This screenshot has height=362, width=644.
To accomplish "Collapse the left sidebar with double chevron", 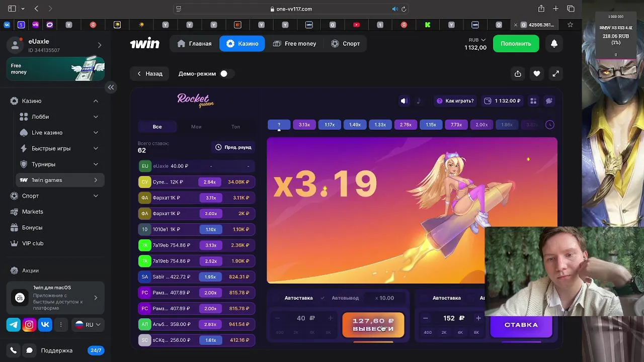I will tap(111, 87).
